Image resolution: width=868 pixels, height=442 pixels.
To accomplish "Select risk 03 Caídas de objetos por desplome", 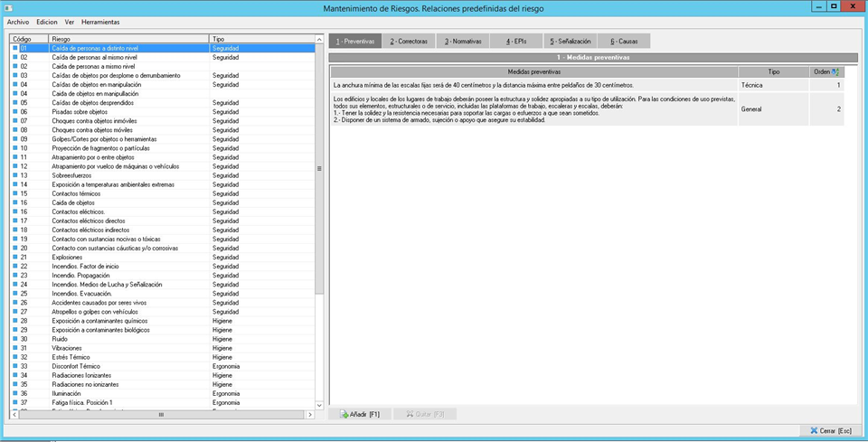I will point(163,75).
